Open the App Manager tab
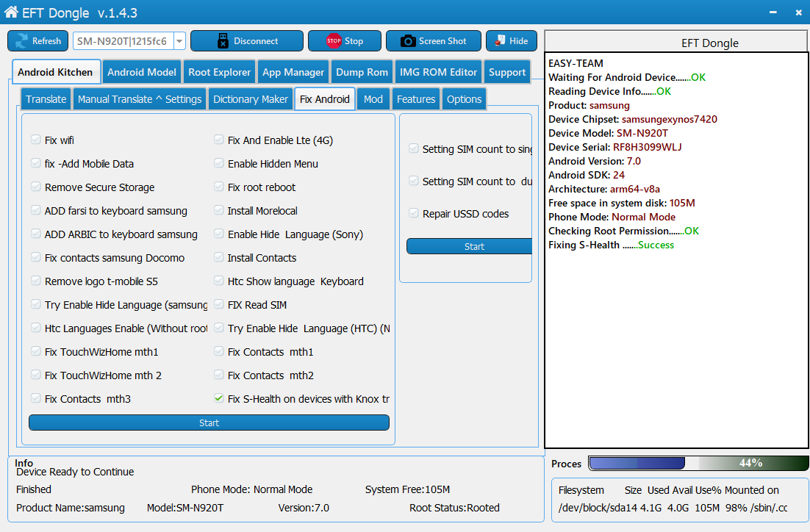The image size is (810, 532). click(x=293, y=72)
